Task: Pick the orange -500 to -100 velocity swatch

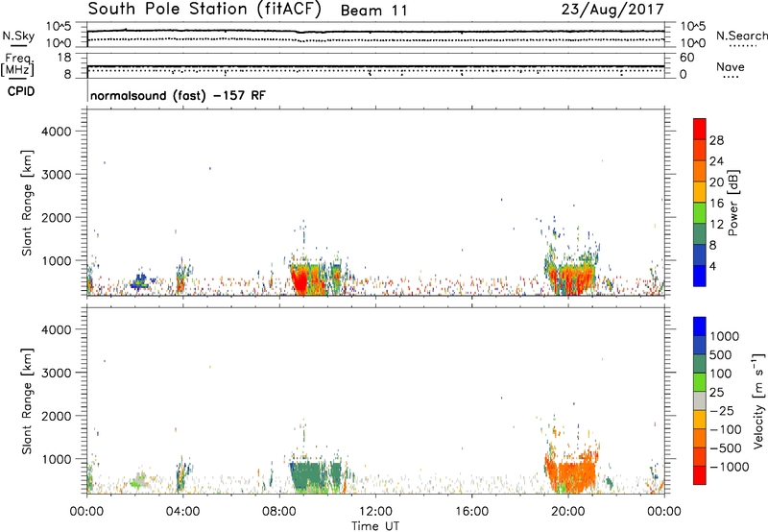Action: [x=700, y=438]
